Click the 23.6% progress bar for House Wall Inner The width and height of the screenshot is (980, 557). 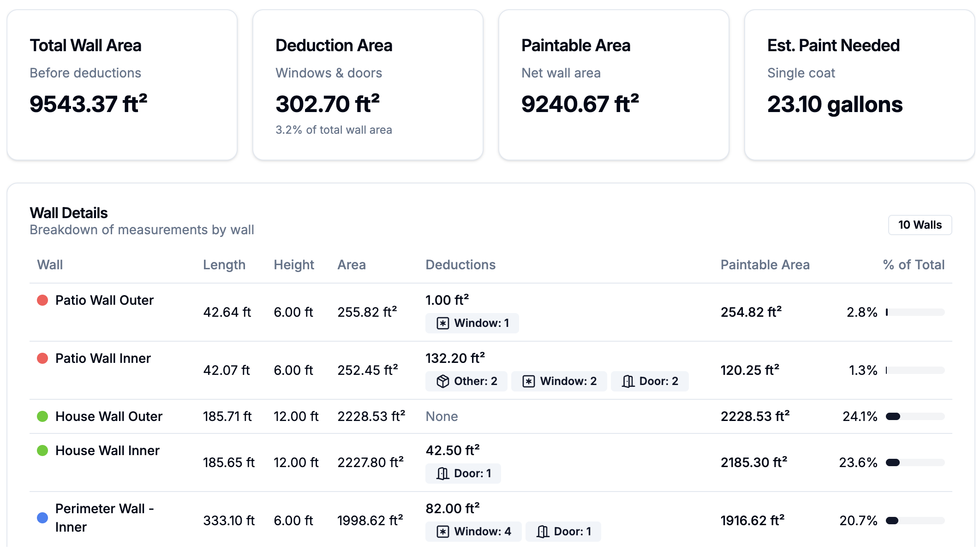(915, 462)
